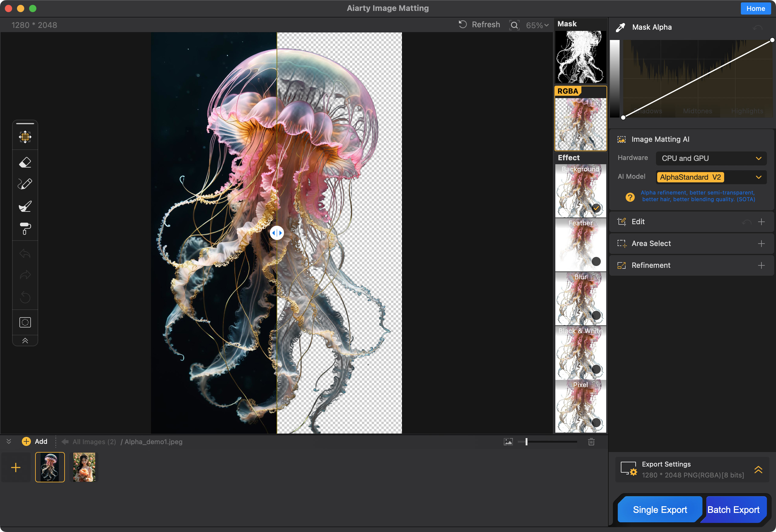This screenshot has height=532, width=776.
Task: Adjust the thumbnail size slider
Action: [526, 441]
